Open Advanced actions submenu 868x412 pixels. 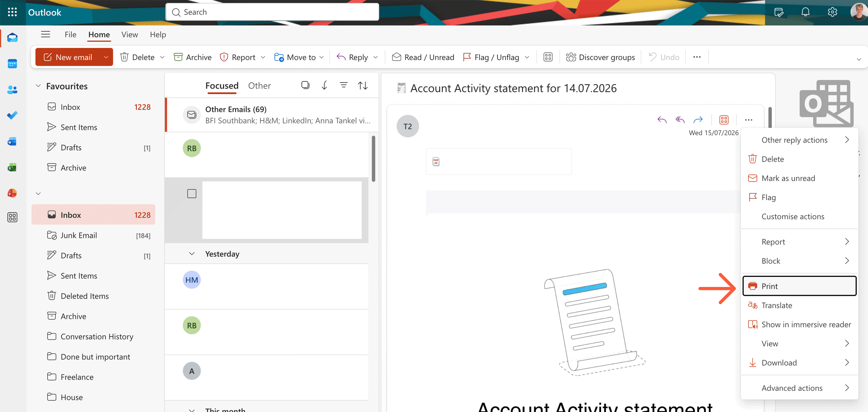click(x=799, y=388)
